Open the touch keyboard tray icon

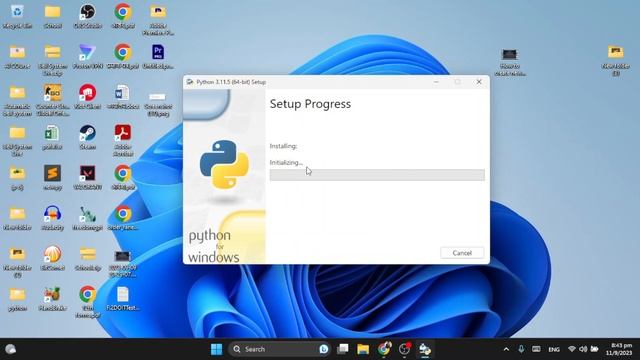(x=536, y=349)
